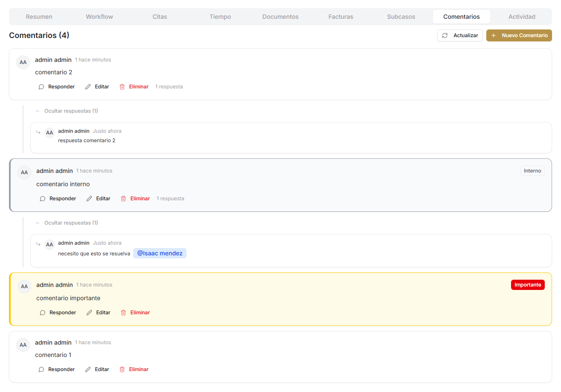The image size is (561, 392).
Task: Go to the Facturas tab
Action: click(341, 17)
